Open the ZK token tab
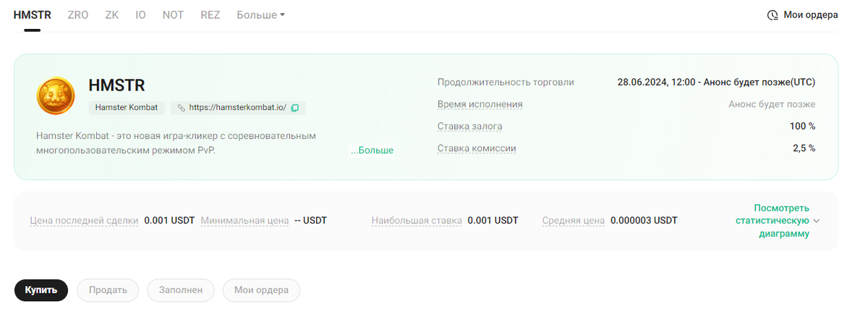Viewport: 868px width, 322px height. (112, 14)
